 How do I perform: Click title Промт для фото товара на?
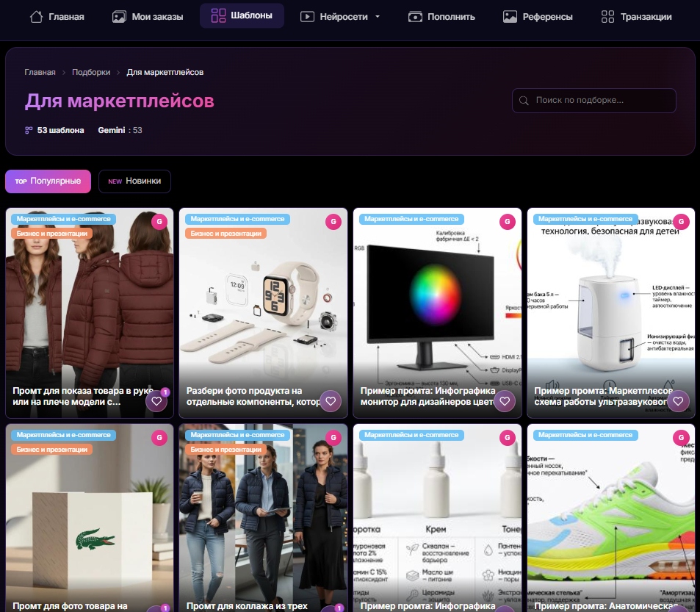tap(70, 606)
